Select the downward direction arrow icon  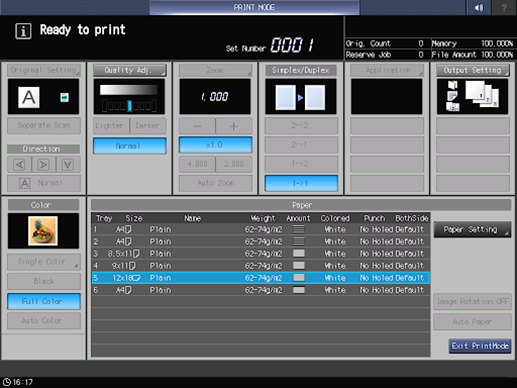68,164
